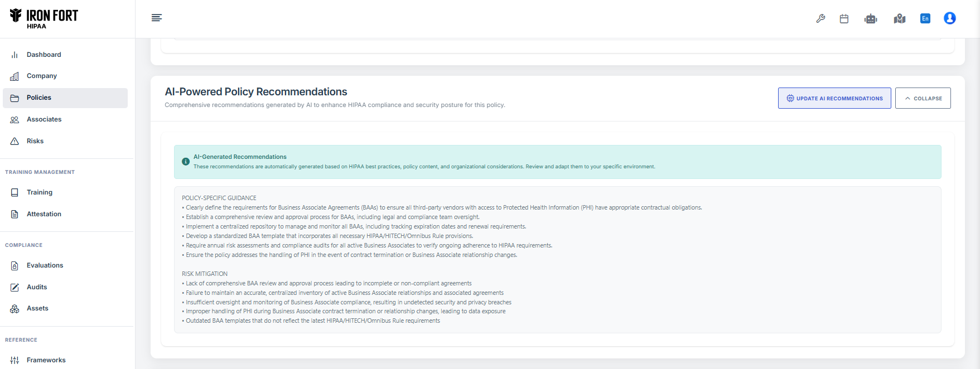Click the wrench tools icon in header
Screen dimensions: 980x369
820,18
